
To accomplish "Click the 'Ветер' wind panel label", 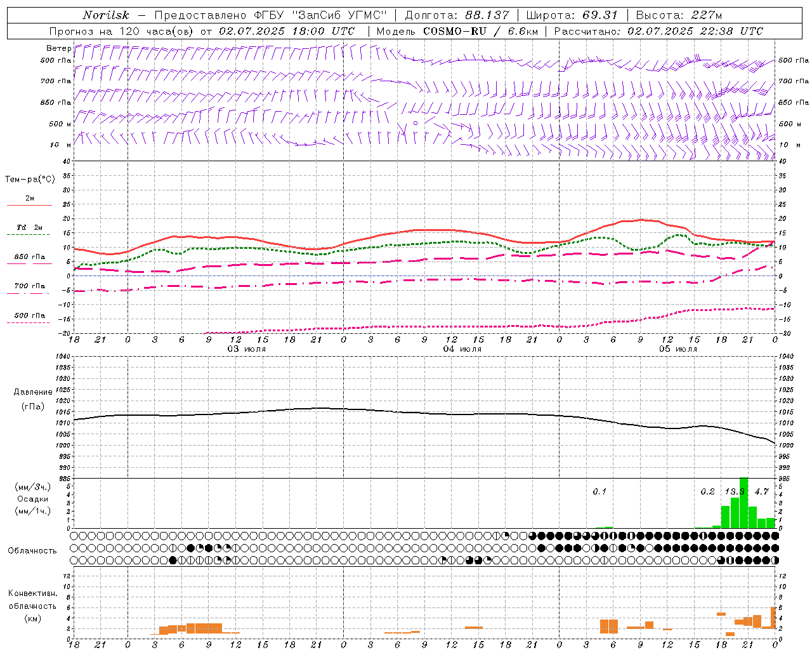I will (x=58, y=48).
